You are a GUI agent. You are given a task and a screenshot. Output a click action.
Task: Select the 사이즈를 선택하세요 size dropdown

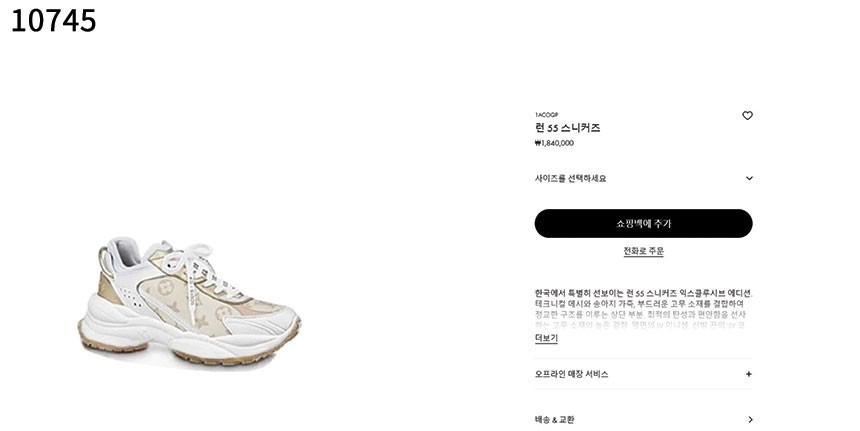[x=643, y=178]
